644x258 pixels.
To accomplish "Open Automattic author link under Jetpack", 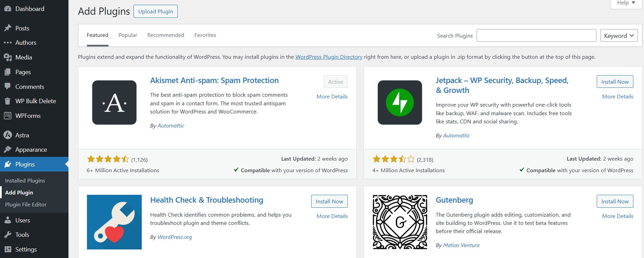I will (x=456, y=136).
